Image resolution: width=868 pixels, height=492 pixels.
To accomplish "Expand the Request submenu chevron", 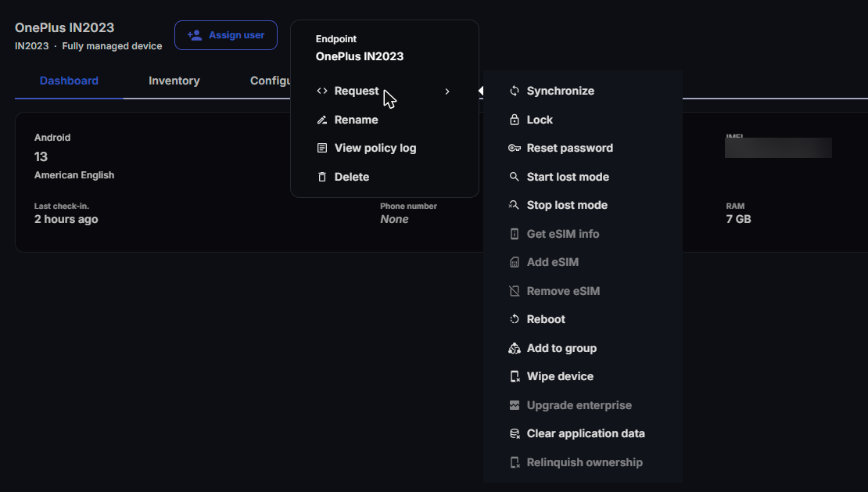I will (x=447, y=92).
